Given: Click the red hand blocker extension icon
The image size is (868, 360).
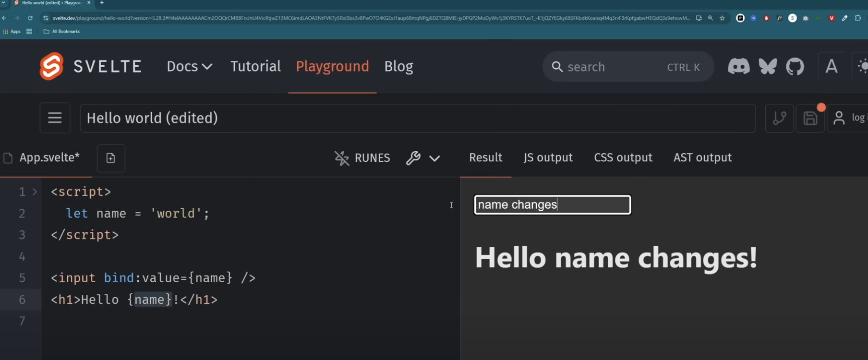Looking at the screenshot, I should pos(767,18).
